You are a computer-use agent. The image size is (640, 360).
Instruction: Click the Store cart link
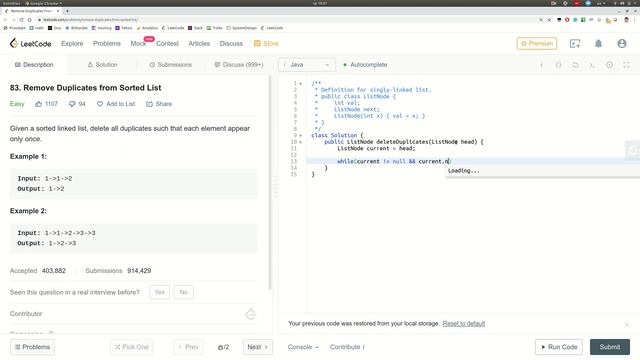(x=266, y=43)
